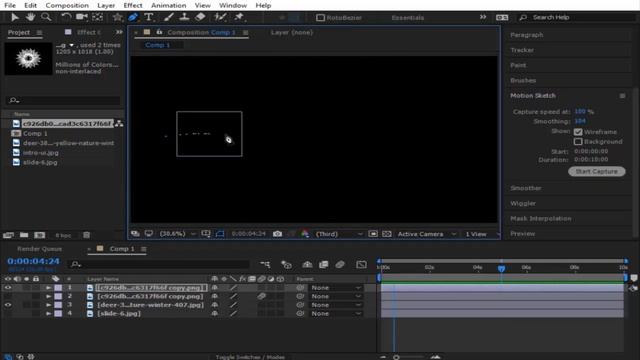Open the graph editor icon
The width and height of the screenshot is (640, 360).
[x=361, y=264]
